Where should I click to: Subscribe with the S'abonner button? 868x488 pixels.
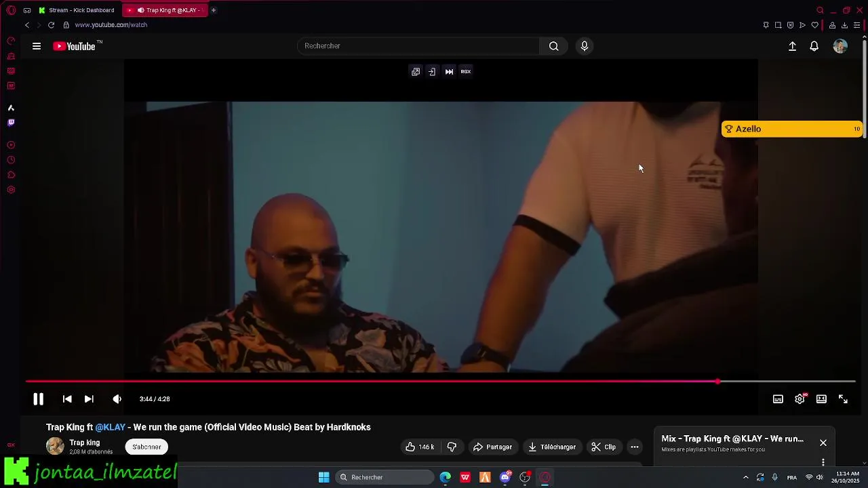tap(146, 447)
